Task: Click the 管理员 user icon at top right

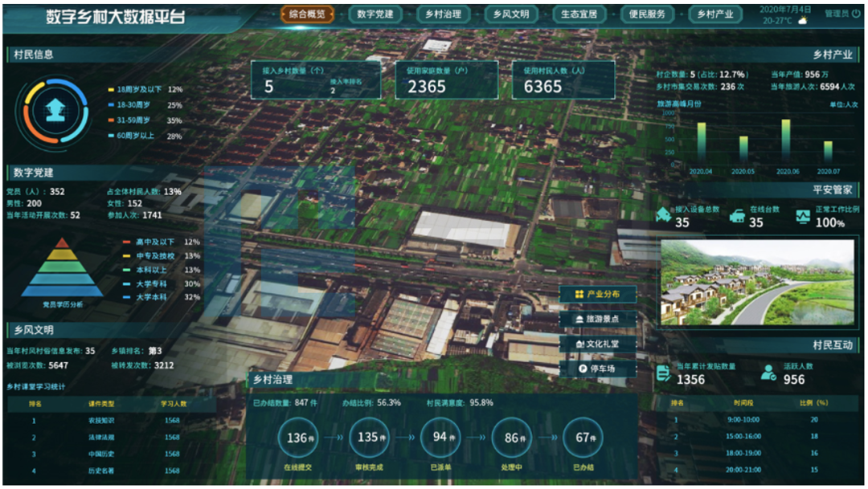Action: tap(858, 14)
